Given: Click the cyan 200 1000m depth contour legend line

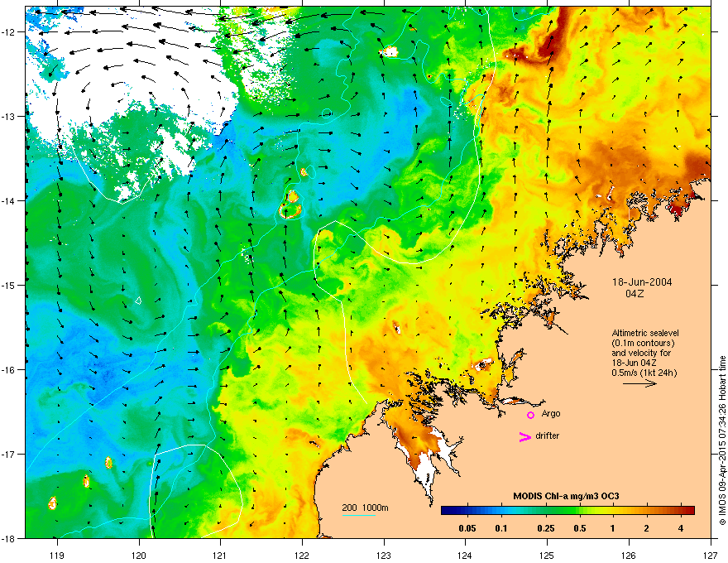Looking at the screenshot, I should pyautogui.click(x=358, y=515).
